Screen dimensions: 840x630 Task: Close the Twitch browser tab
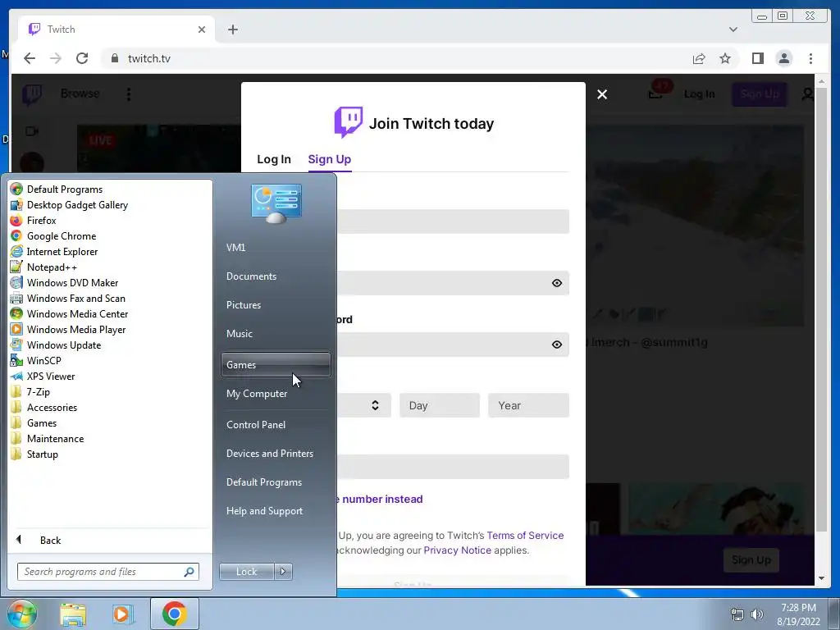(x=202, y=30)
